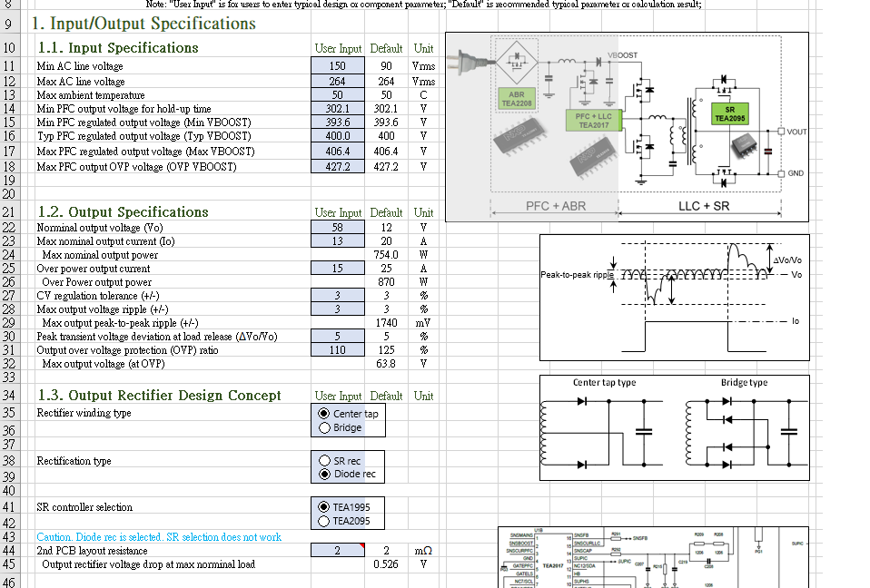The height and width of the screenshot is (588, 870).
Task: Select Max nominal output current input cell
Action: click(x=337, y=241)
